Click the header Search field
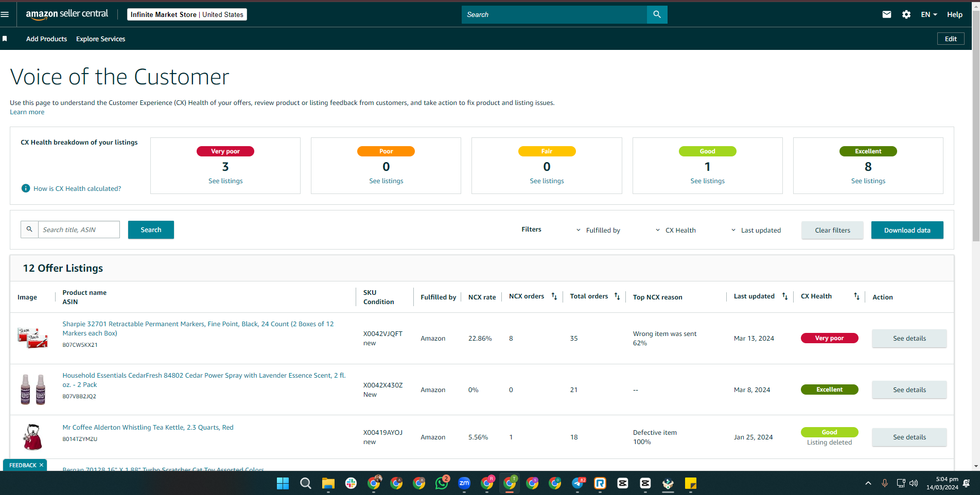The image size is (980, 495). click(x=554, y=14)
